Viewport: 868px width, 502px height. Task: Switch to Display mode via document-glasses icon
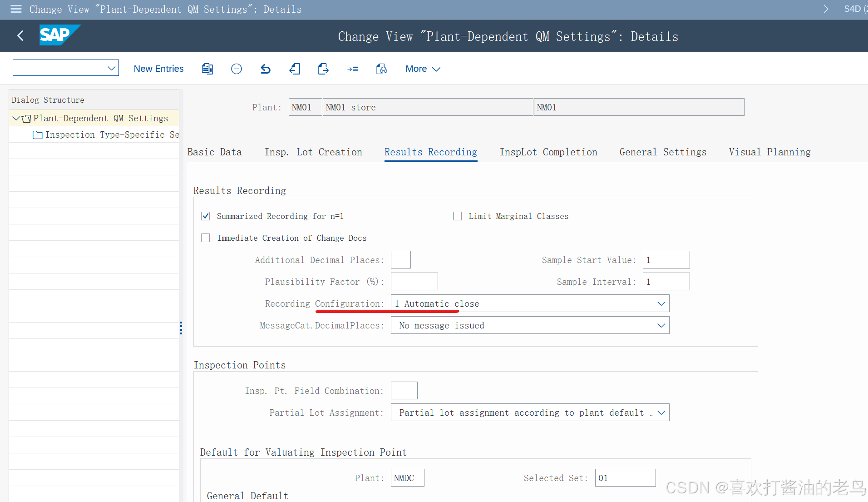pos(381,69)
